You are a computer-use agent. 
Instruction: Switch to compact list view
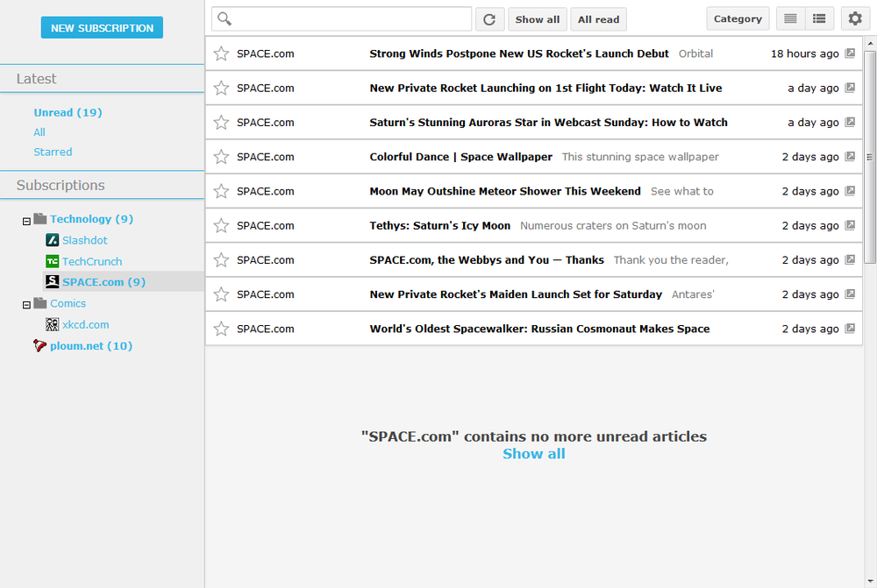click(819, 18)
